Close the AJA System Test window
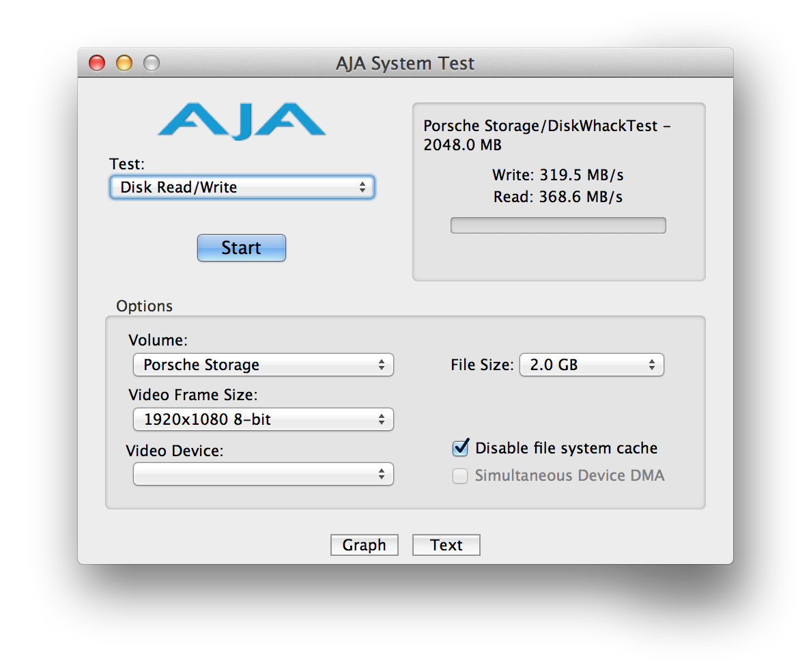 coord(97,63)
